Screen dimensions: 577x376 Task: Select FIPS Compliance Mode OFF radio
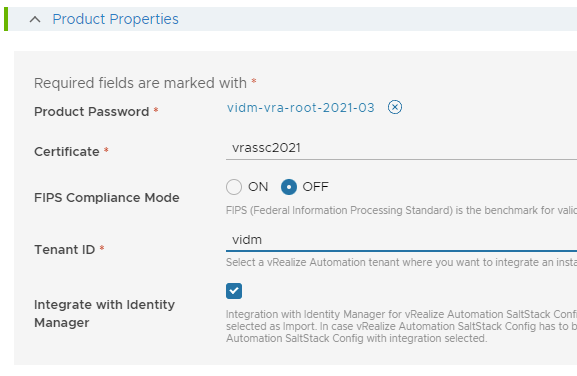coord(289,187)
